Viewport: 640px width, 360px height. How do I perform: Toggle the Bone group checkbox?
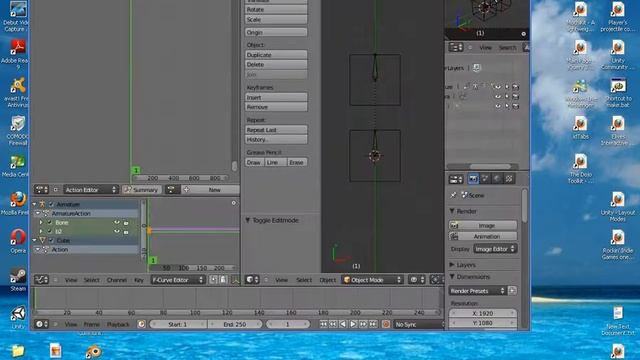(x=50, y=222)
